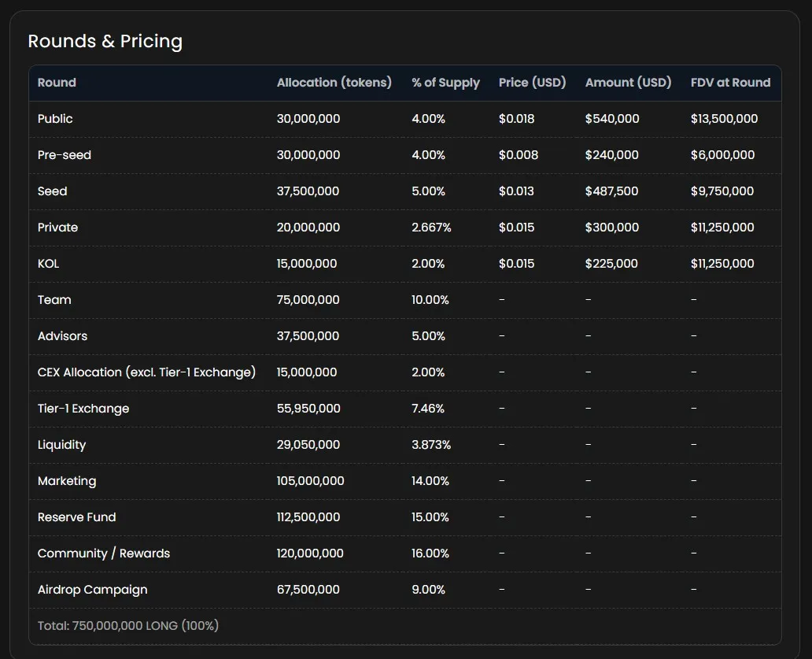Image resolution: width=812 pixels, height=659 pixels.
Task: Select the Reserve Fund row
Action: [76, 516]
